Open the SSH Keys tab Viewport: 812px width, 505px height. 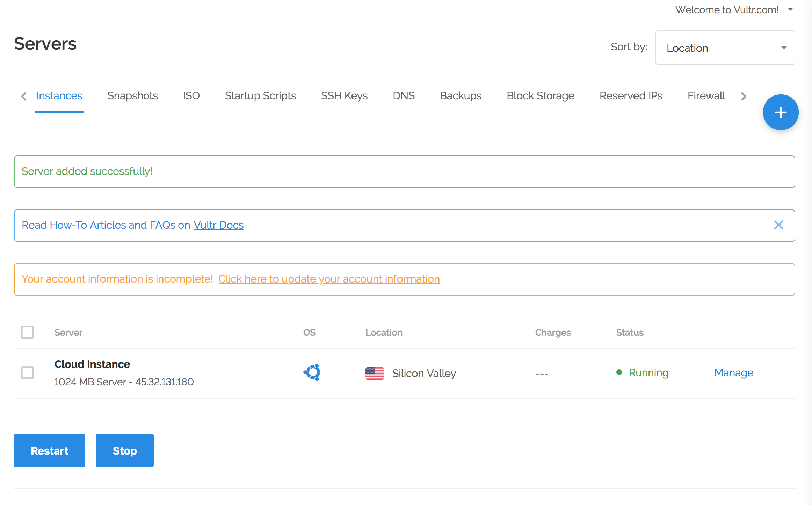(344, 96)
